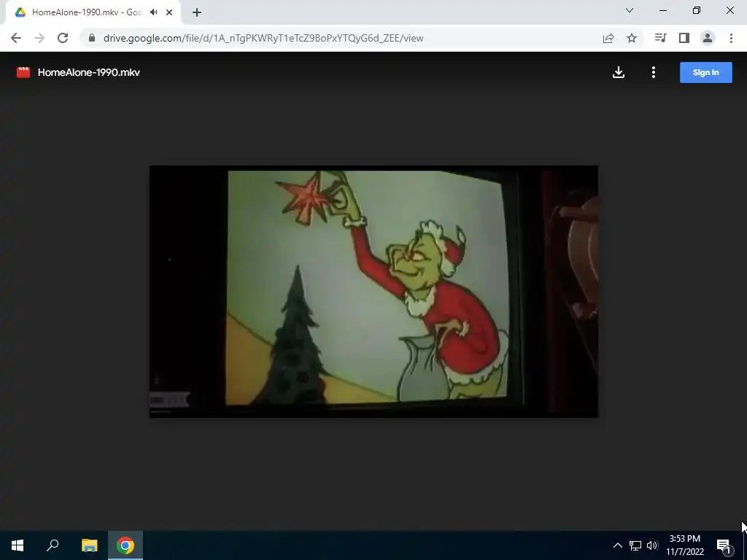Image resolution: width=747 pixels, height=560 pixels.
Task: Restore down the Chrome window
Action: tap(697, 10)
